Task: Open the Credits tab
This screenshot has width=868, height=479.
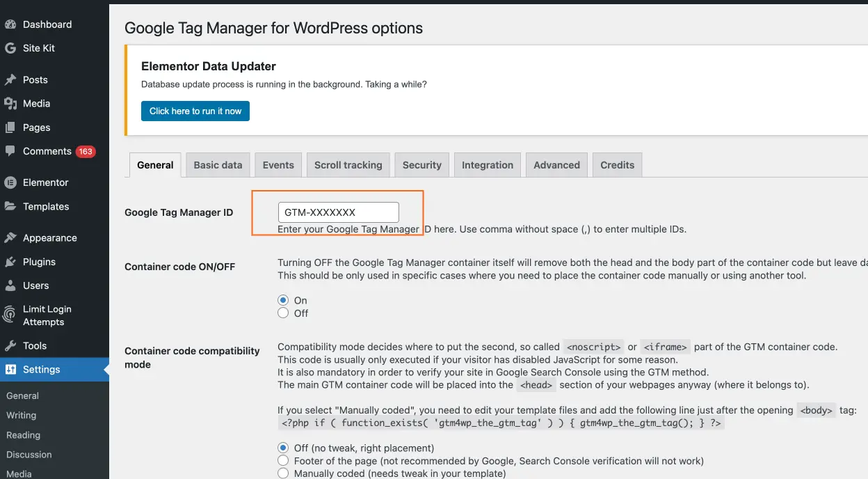Action: tap(618, 165)
